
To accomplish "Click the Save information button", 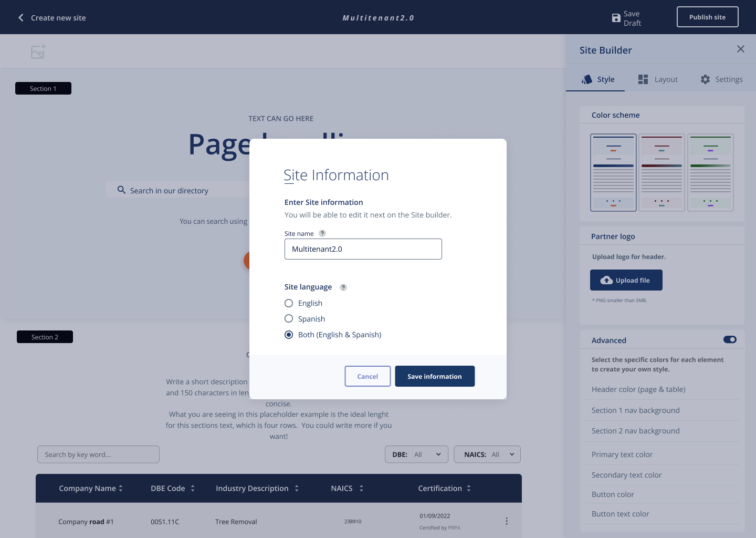I will coord(435,376).
